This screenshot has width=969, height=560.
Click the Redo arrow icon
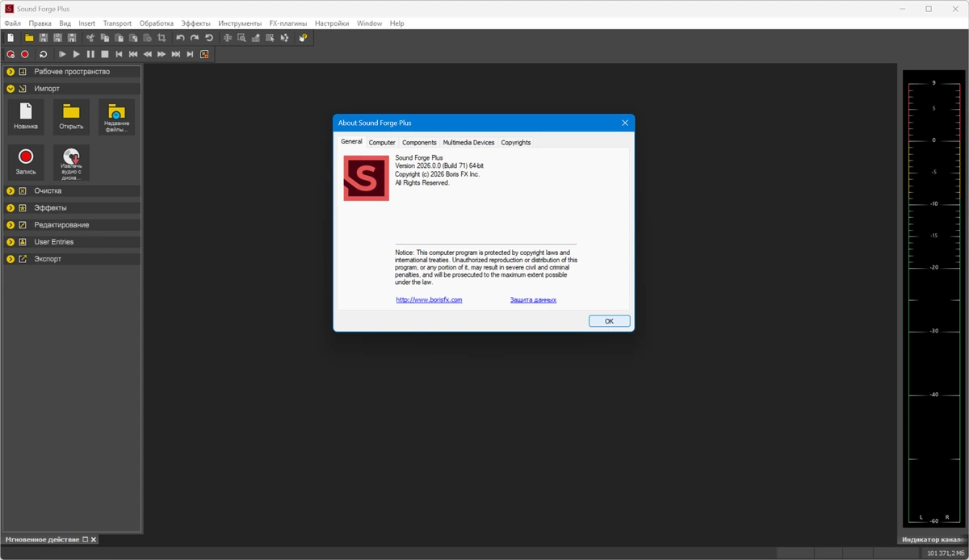click(195, 38)
